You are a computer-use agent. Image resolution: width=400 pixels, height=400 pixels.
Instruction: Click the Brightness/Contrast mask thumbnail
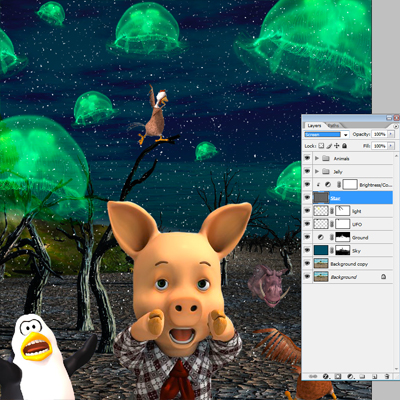click(x=350, y=184)
